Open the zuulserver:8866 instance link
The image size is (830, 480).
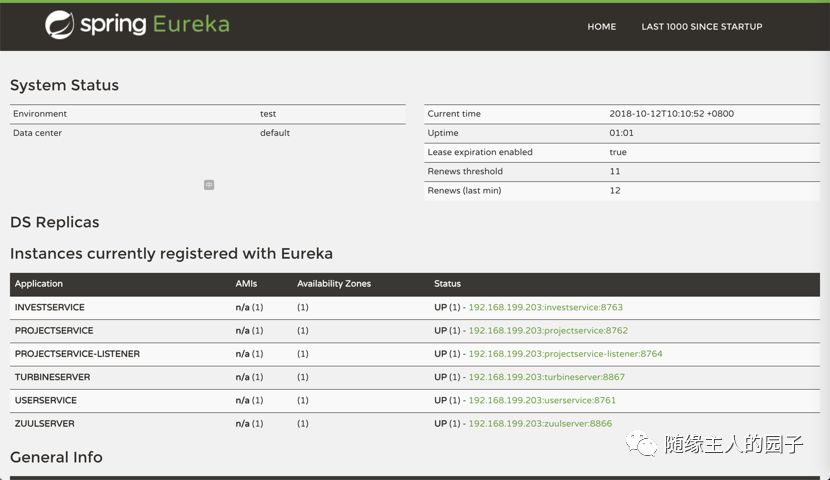click(x=540, y=423)
